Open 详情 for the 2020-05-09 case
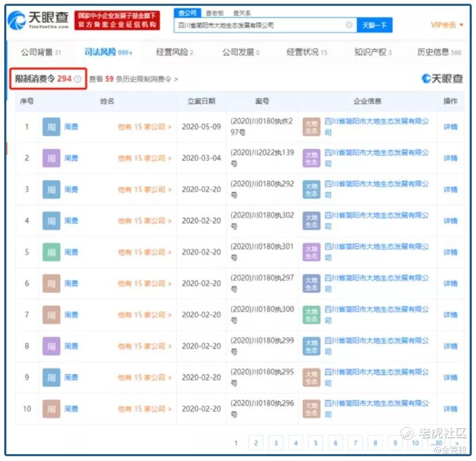476x461 pixels. point(451,126)
